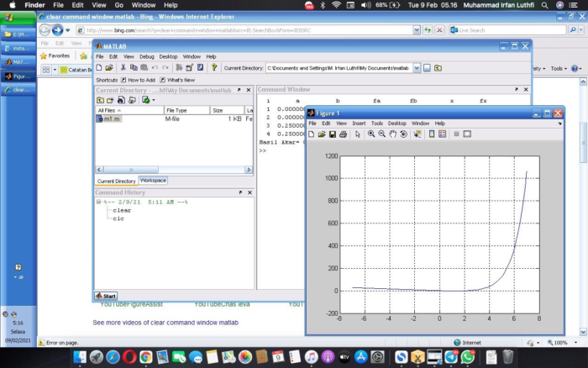Image resolution: width=588 pixels, height=368 pixels.
Task: Click New Figure icon in Figure 1 toolbar
Action: pyautogui.click(x=312, y=134)
